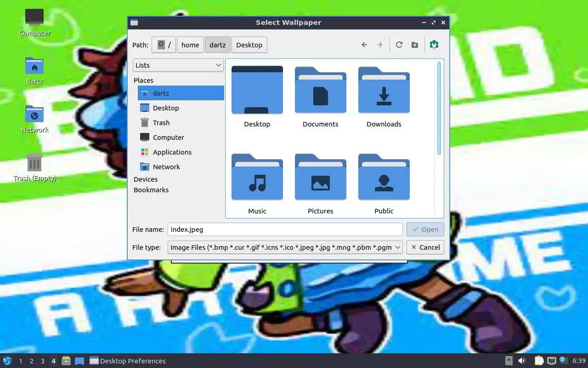
Task: Open the Documents folder
Action: point(321,97)
